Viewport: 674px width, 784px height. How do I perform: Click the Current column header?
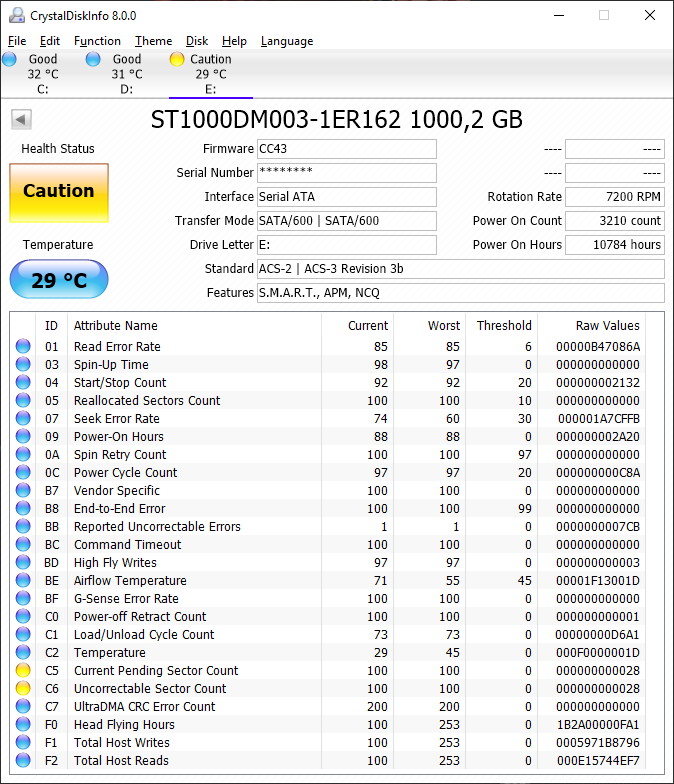368,326
